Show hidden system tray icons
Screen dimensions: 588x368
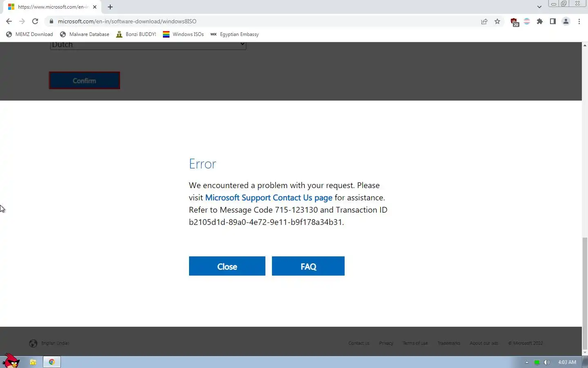(527, 362)
